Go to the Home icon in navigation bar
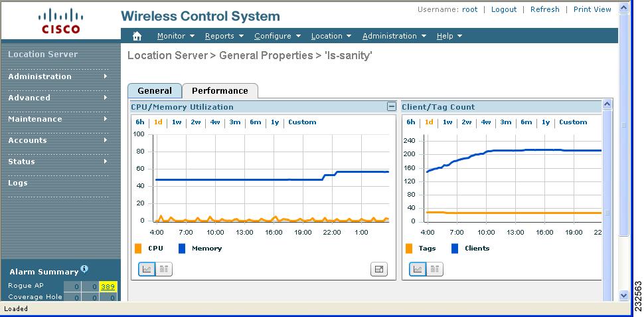 tap(137, 36)
